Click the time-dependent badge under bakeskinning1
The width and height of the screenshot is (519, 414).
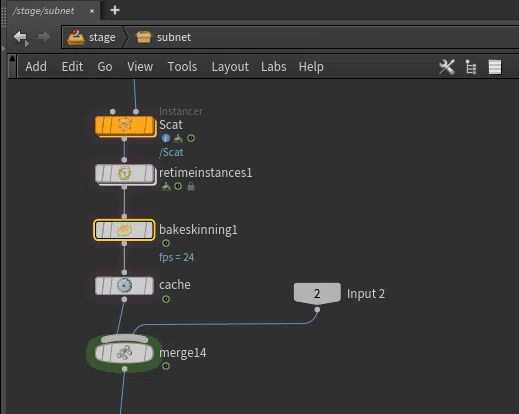click(166, 243)
